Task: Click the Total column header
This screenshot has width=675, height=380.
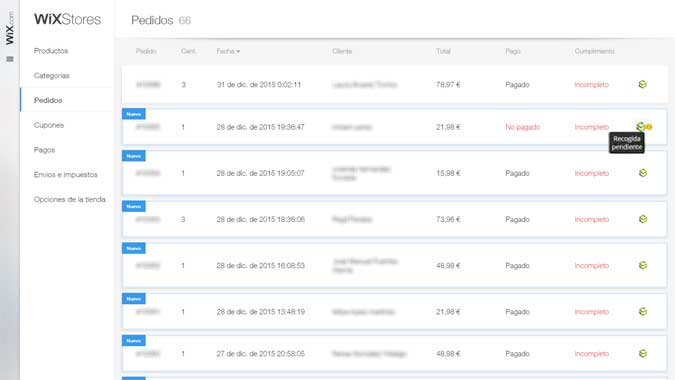Action: (443, 51)
